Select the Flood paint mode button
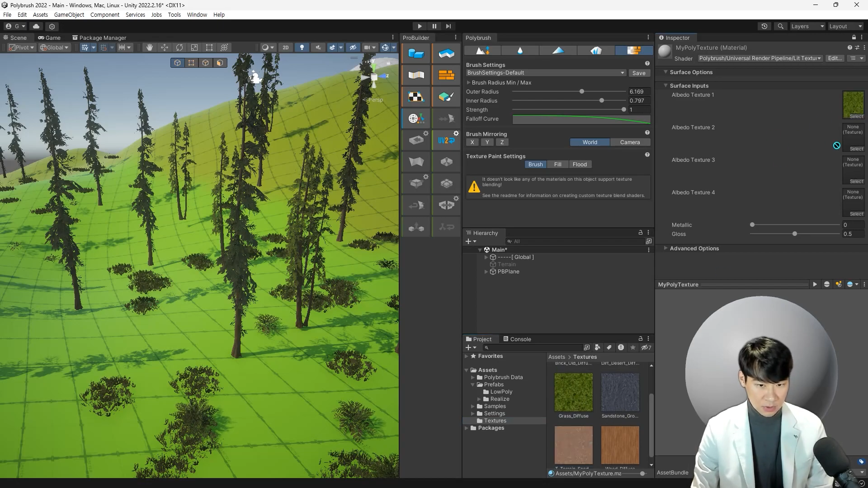Image resolution: width=868 pixels, height=488 pixels. click(580, 164)
